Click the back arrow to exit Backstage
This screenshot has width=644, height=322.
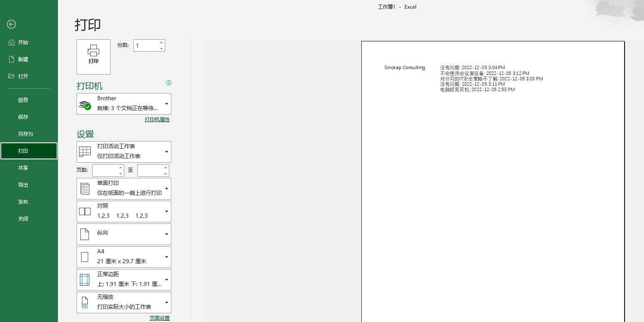(x=12, y=24)
